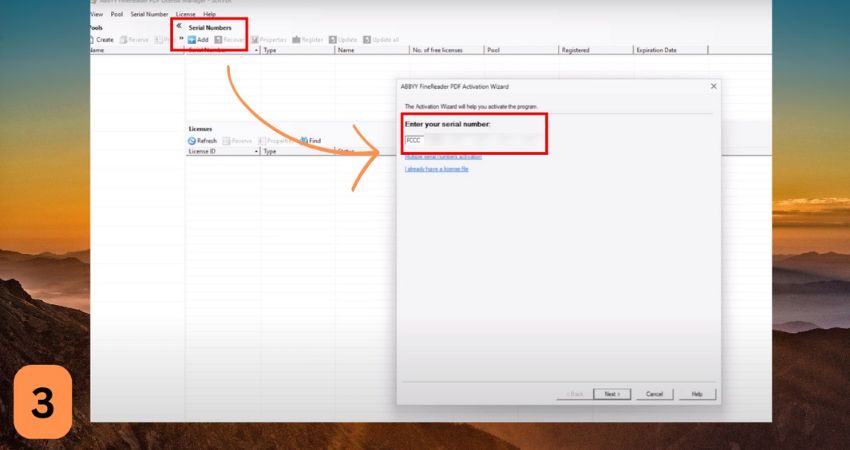
Task: Open the Serial Number menu
Action: tap(149, 14)
